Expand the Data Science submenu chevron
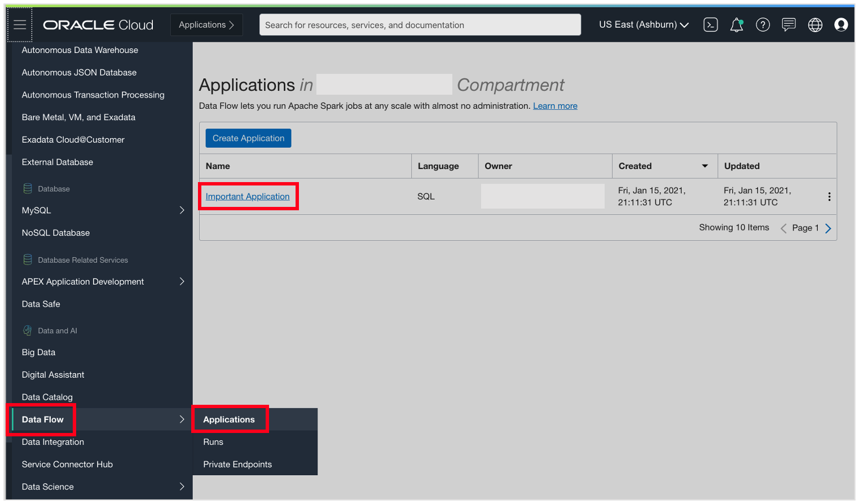The width and height of the screenshot is (859, 504). (182, 487)
